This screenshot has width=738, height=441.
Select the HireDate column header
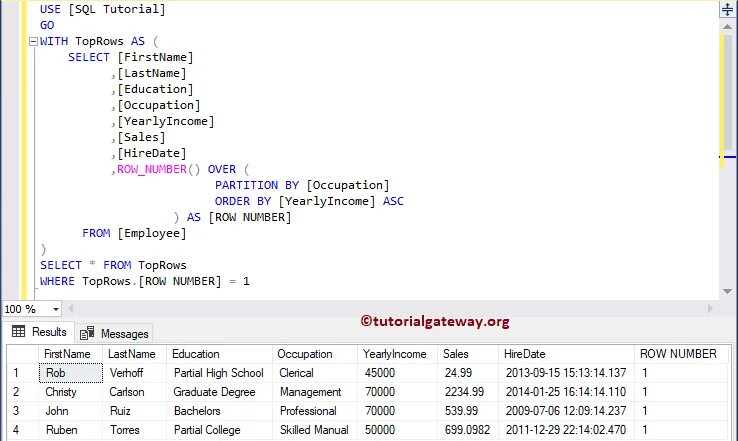point(566,354)
